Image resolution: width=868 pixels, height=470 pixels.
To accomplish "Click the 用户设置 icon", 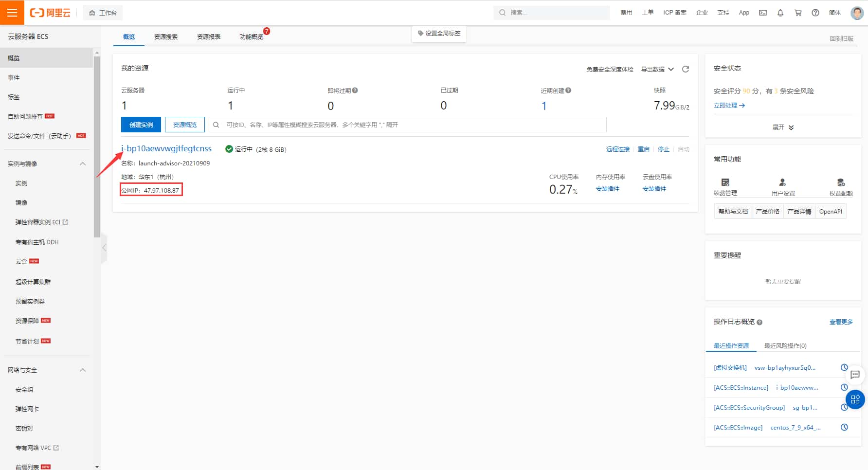I will tap(782, 182).
